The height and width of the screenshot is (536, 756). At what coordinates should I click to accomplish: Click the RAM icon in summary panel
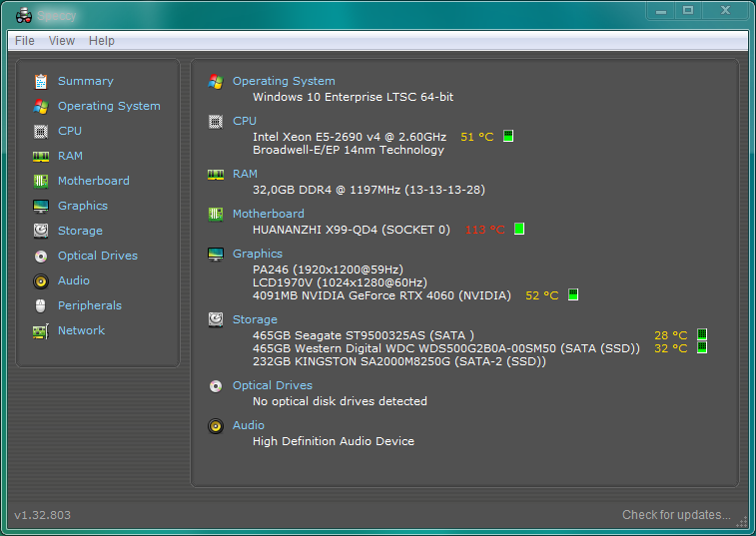point(216,174)
